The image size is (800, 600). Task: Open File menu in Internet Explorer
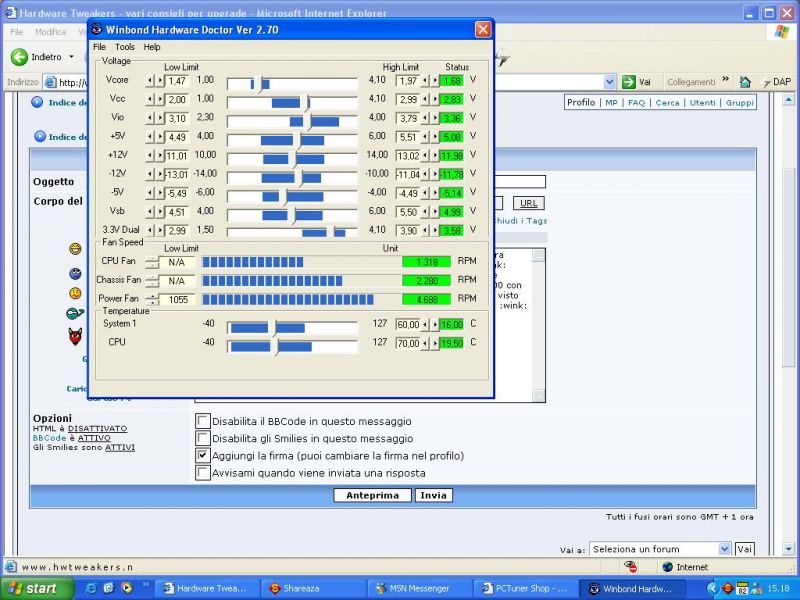16,32
